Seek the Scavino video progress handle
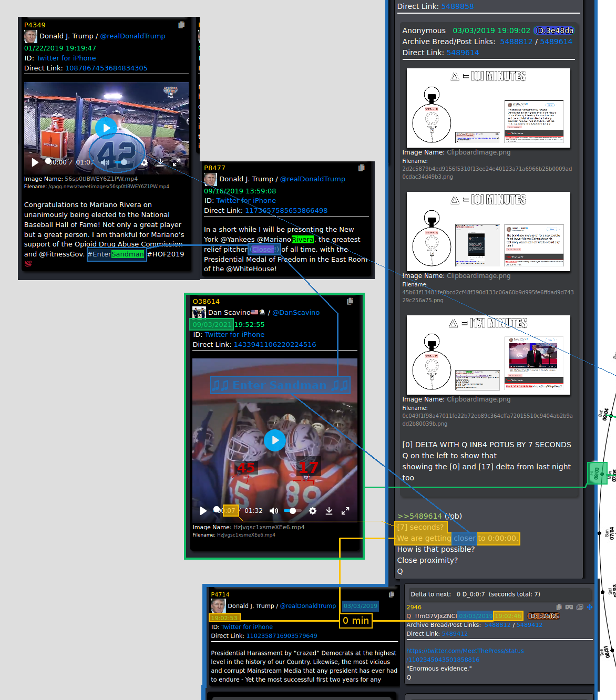 coord(217,510)
